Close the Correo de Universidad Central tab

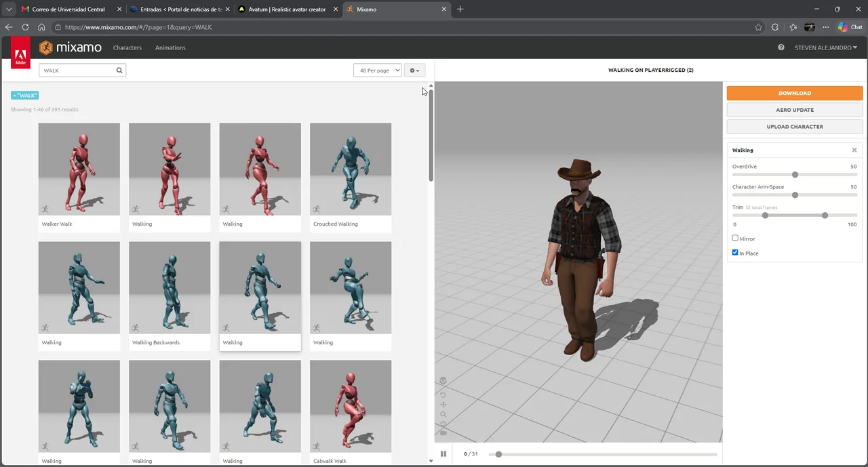[x=120, y=9]
